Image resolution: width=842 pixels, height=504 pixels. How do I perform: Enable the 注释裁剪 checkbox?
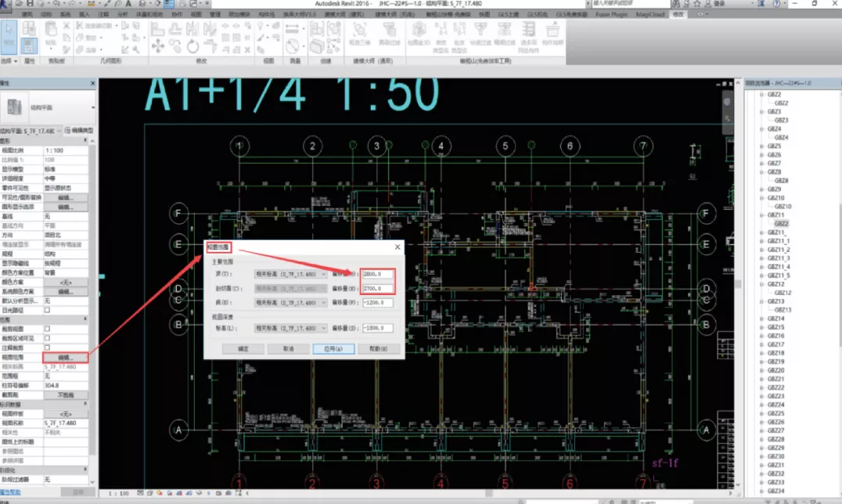tap(47, 347)
